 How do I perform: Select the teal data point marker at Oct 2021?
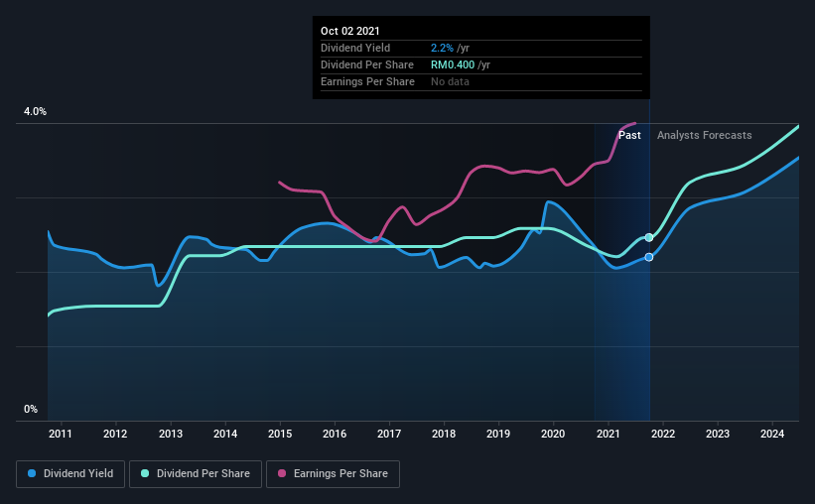(648, 237)
